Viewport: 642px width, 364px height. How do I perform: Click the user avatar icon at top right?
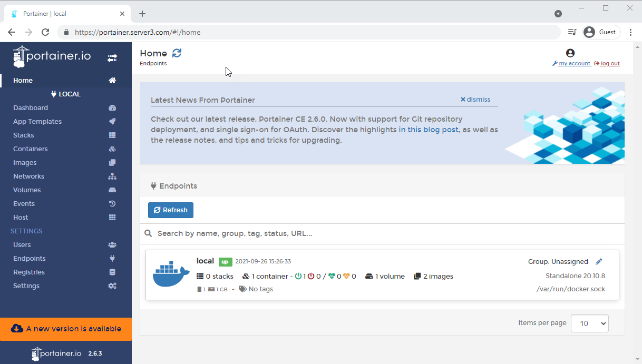[570, 53]
